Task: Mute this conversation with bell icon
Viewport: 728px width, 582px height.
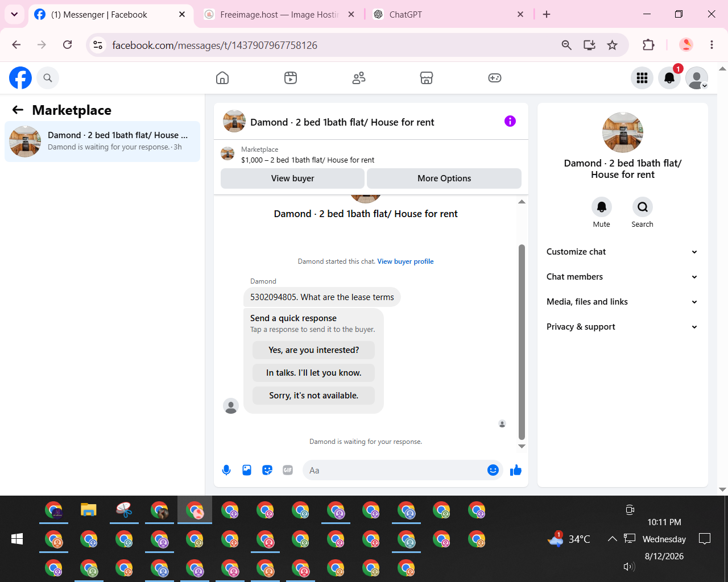Action: [x=602, y=207]
